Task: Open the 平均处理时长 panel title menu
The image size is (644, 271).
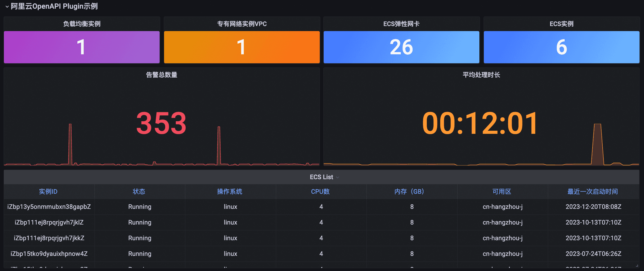Action: click(481, 75)
